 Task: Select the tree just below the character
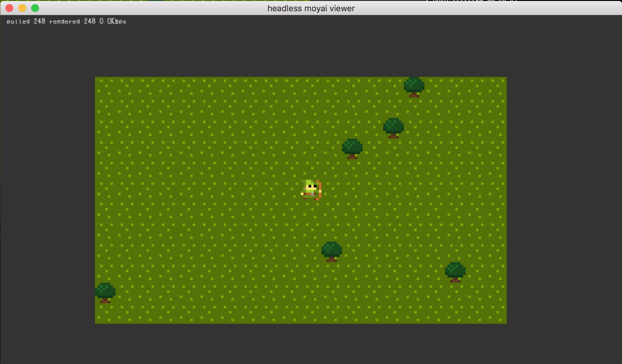331,251
